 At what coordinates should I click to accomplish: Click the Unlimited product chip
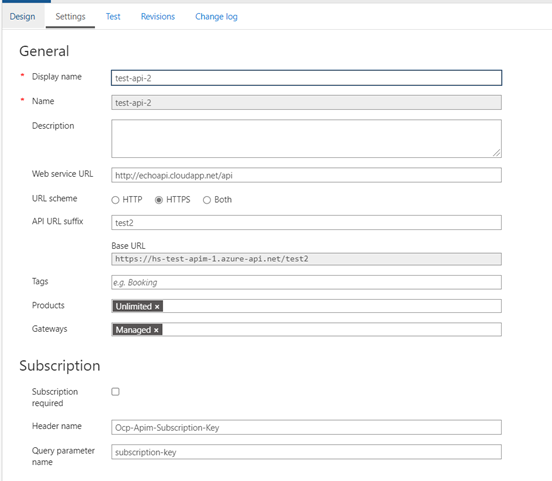[137, 306]
